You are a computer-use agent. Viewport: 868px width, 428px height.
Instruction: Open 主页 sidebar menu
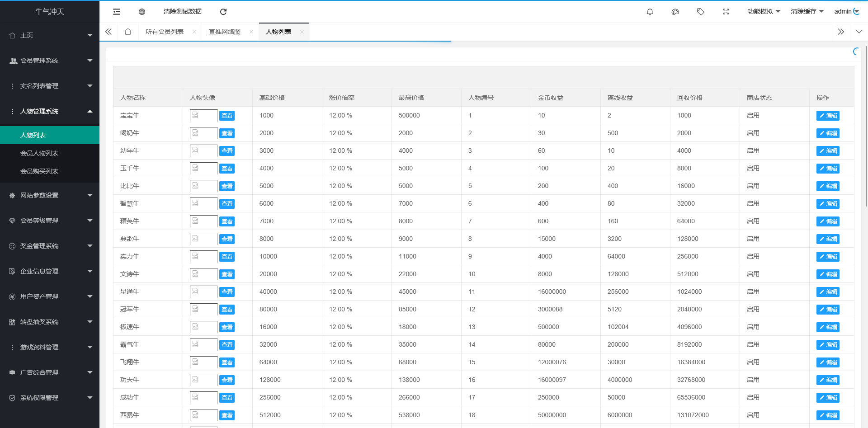(50, 35)
